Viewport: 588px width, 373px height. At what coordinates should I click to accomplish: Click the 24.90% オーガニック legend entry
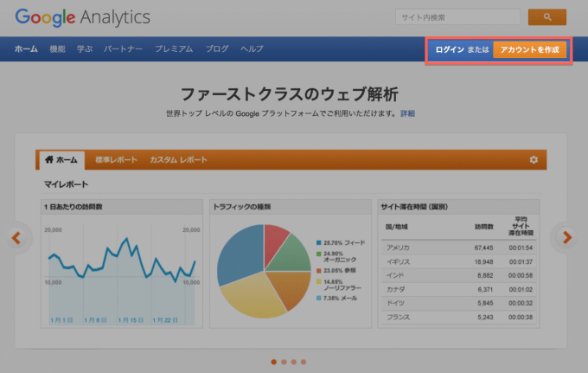[x=336, y=257]
